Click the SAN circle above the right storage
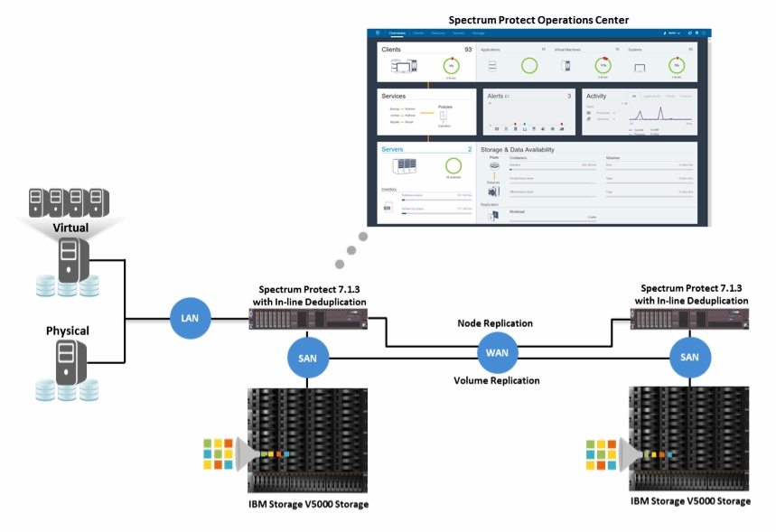776x532 pixels. 690,357
